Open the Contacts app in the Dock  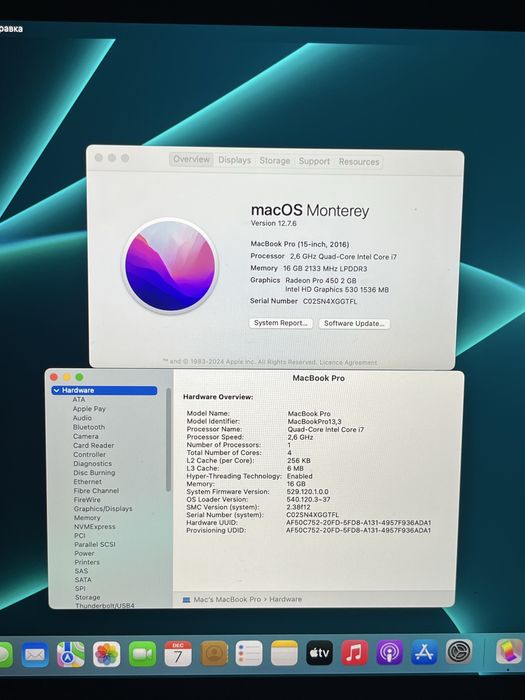[213, 654]
